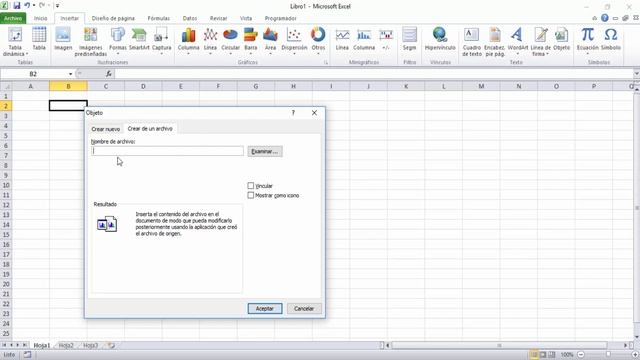This screenshot has height=360, width=640.
Task: Switch to Normal view in status bar
Action: 534,355
